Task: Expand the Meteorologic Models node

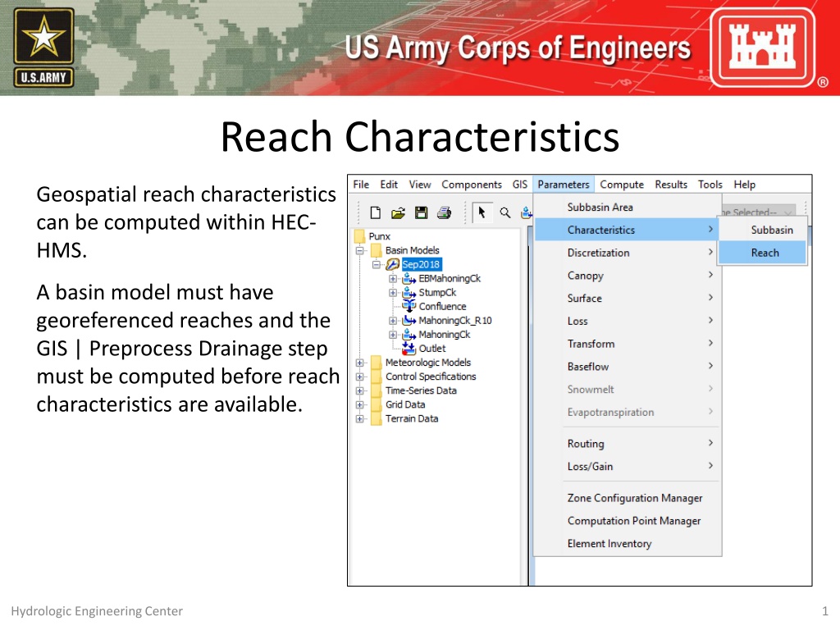Action: [359, 363]
